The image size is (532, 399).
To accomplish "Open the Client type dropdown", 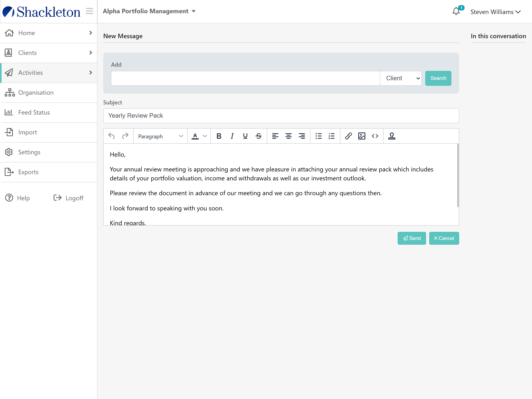I will tap(401, 78).
